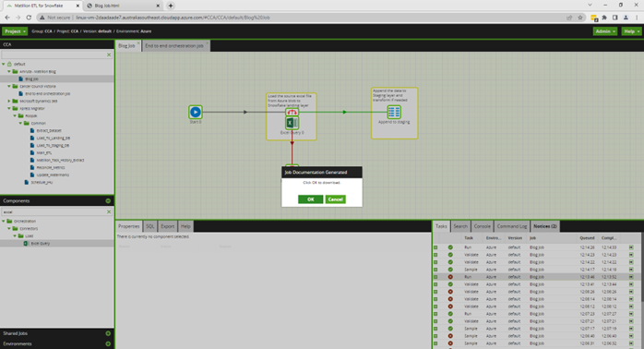Collapse the Load components folder
644x349 pixels.
(x=15, y=236)
